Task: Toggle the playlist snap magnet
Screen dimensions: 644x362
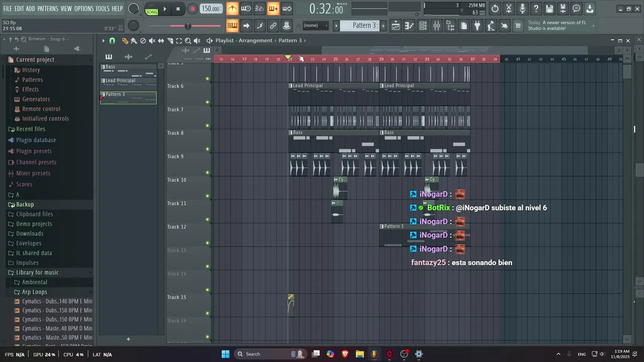Action: 112,41
